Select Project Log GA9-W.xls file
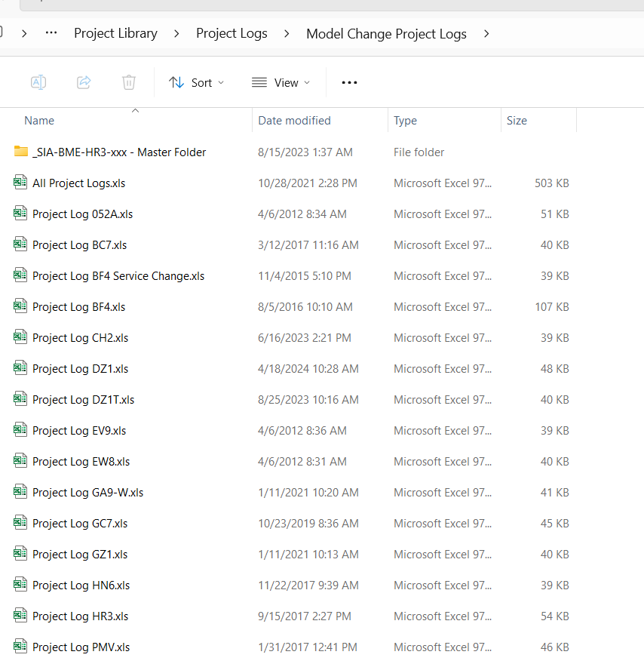 point(87,492)
